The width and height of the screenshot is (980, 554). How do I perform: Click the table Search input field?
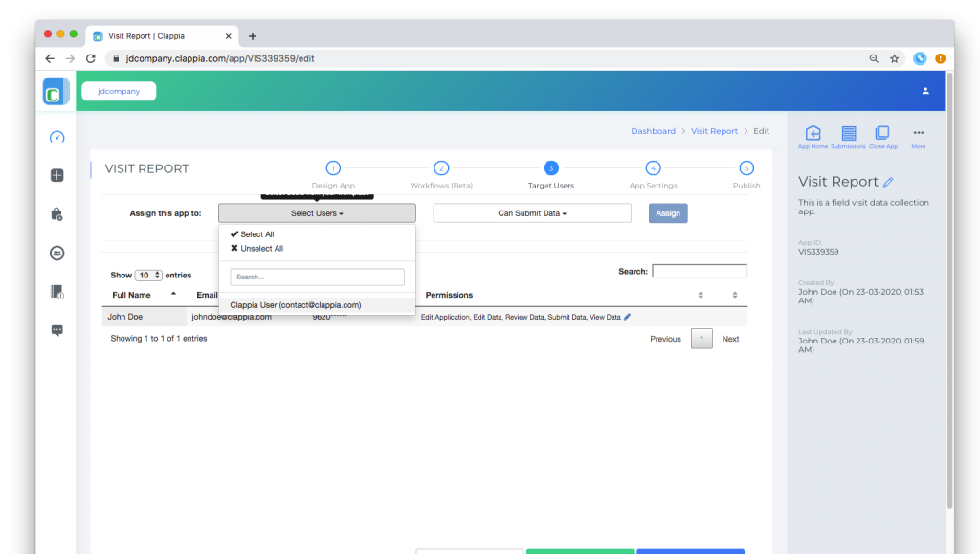(x=700, y=271)
